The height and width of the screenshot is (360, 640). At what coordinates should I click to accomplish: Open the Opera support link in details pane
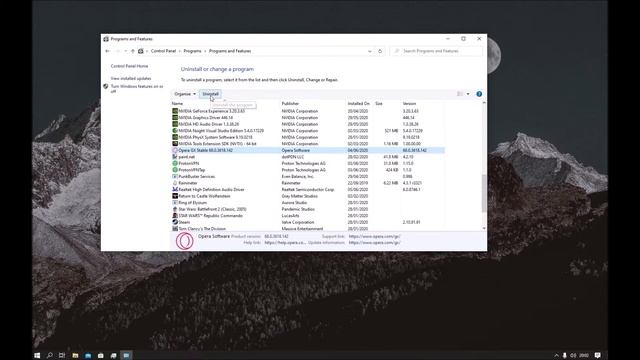374,236
